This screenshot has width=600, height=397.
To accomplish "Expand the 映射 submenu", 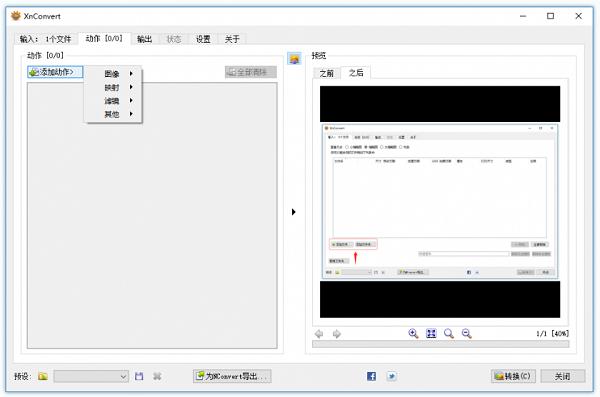I will click(x=113, y=87).
